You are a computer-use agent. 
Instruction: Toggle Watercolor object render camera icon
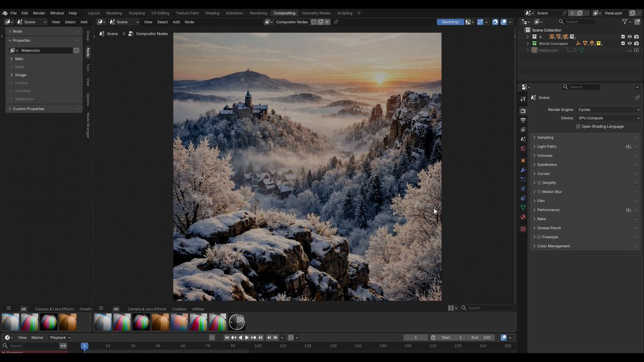(x=636, y=50)
